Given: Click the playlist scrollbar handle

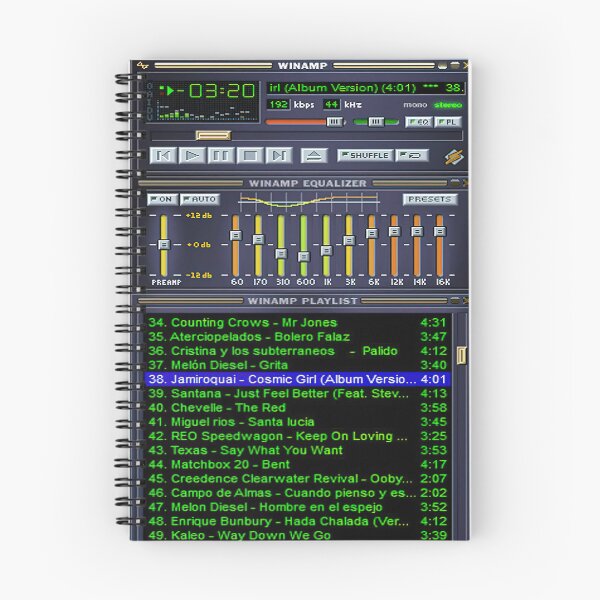Looking at the screenshot, I should (461, 355).
